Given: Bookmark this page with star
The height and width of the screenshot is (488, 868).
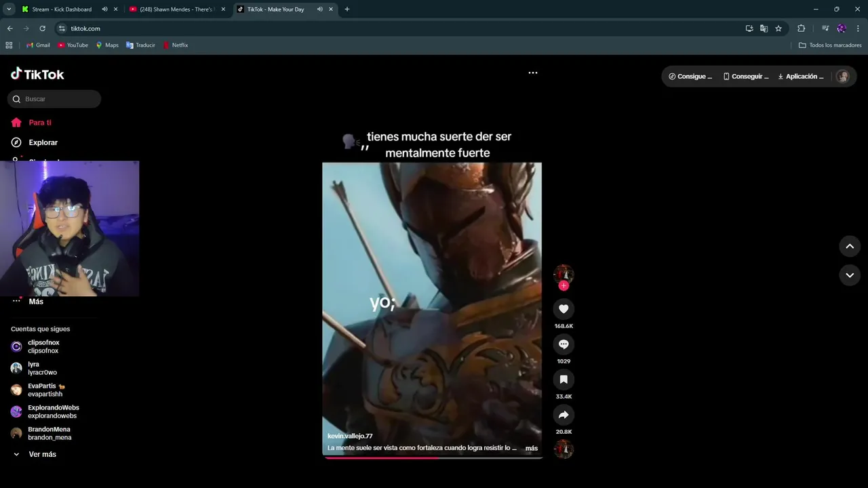Looking at the screenshot, I should tap(778, 28).
